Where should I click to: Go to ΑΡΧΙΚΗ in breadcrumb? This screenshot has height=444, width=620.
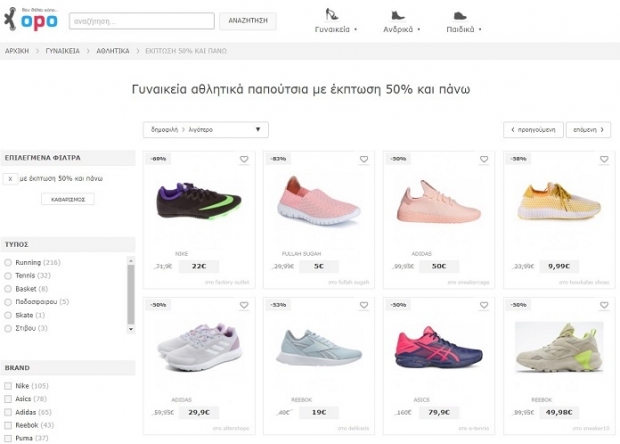[17, 51]
